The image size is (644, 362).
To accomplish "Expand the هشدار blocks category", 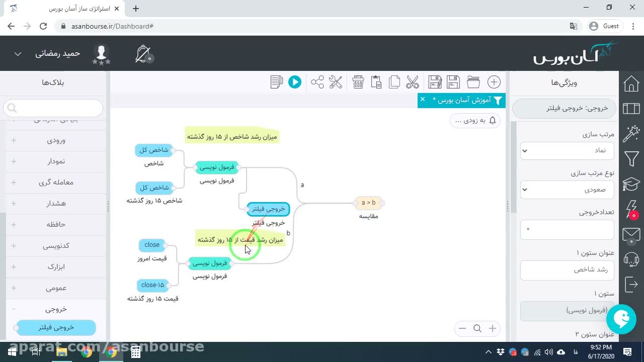I will point(56,204).
